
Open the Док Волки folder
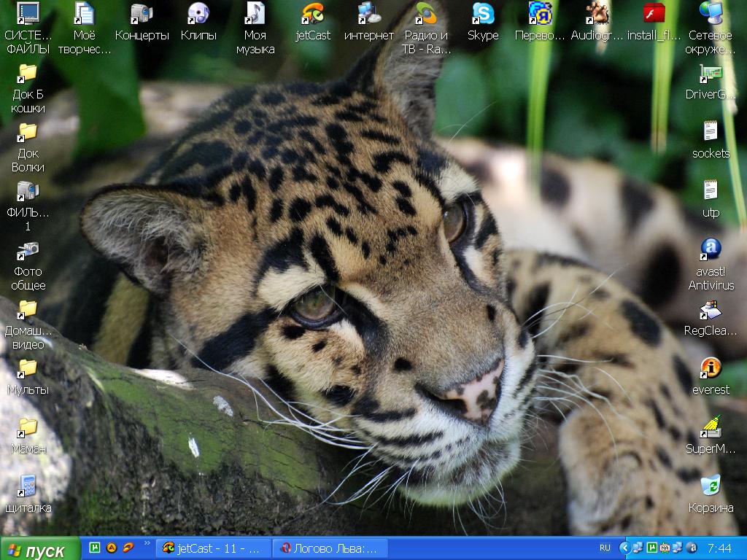pos(28,132)
